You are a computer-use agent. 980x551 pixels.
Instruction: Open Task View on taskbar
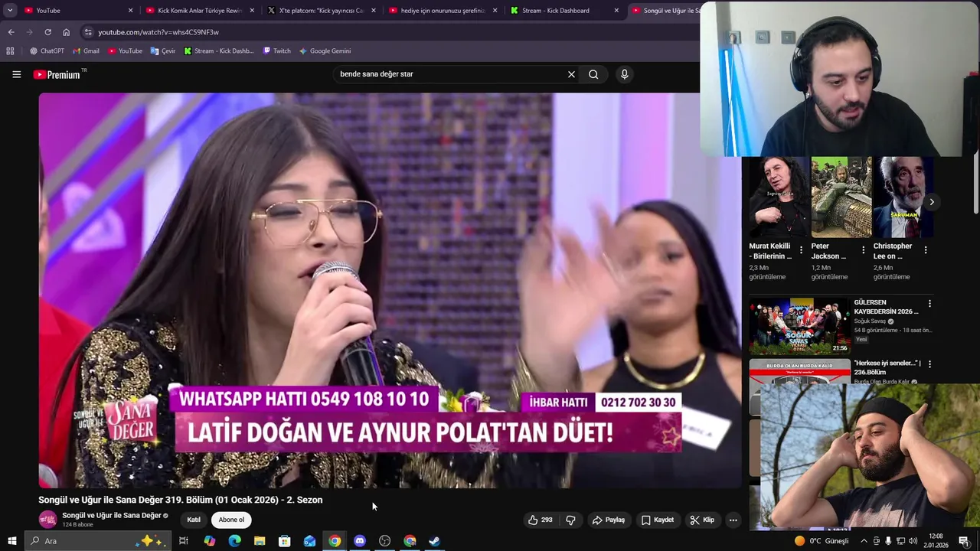[184, 541]
